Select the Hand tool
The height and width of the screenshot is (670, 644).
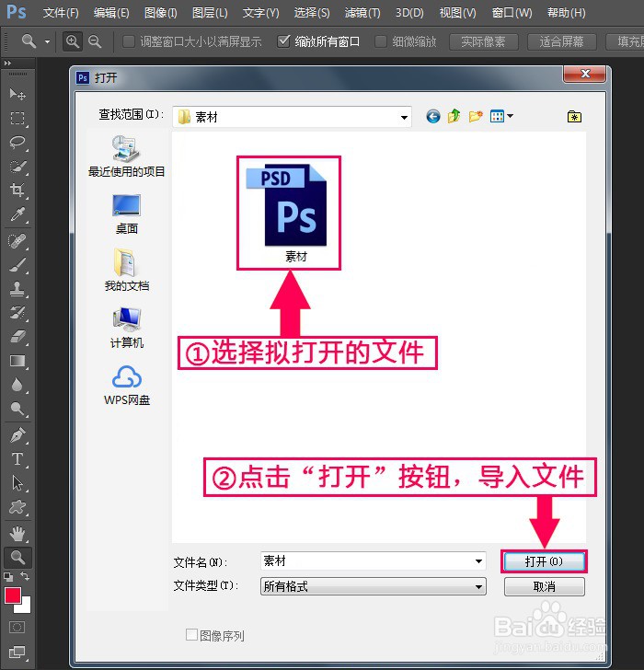(17, 533)
